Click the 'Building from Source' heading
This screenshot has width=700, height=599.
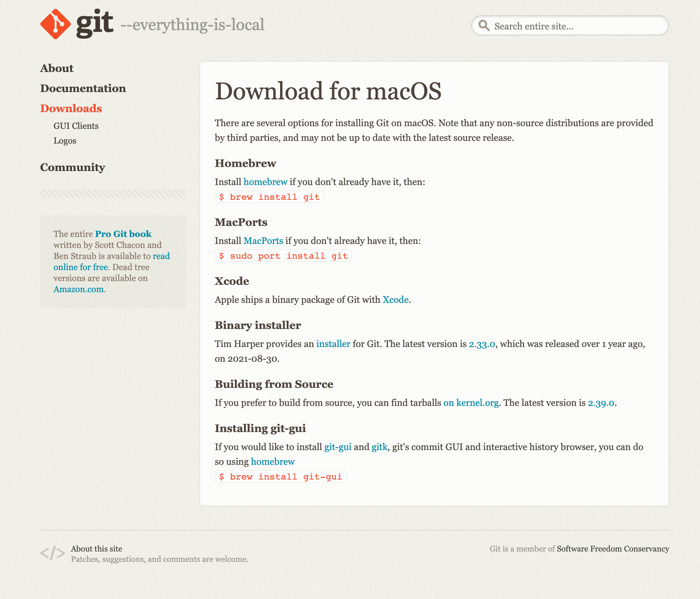click(x=274, y=384)
